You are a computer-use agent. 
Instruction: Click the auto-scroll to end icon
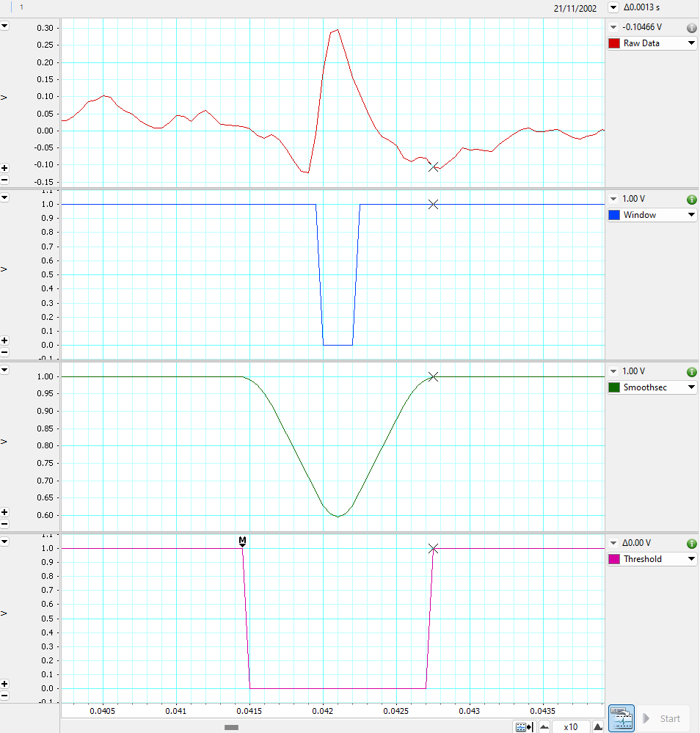pos(524,727)
